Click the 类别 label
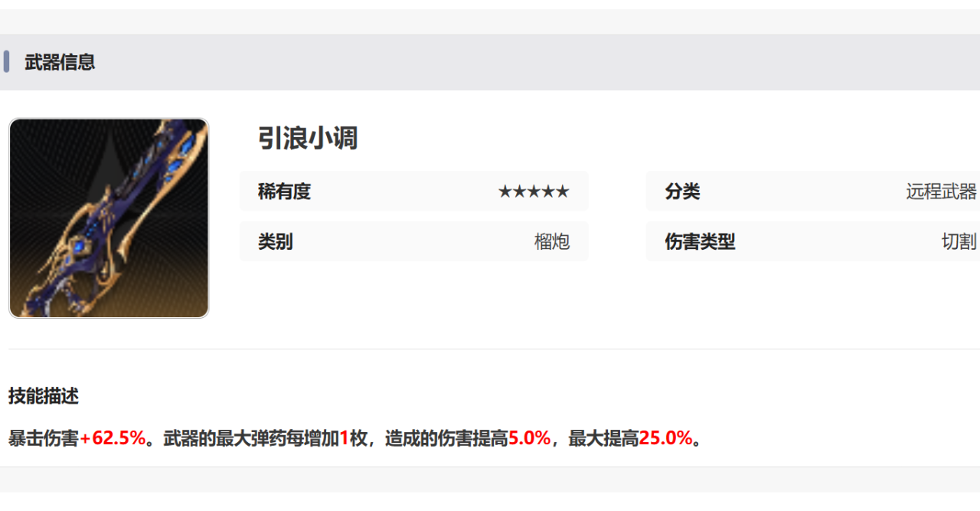 (275, 242)
